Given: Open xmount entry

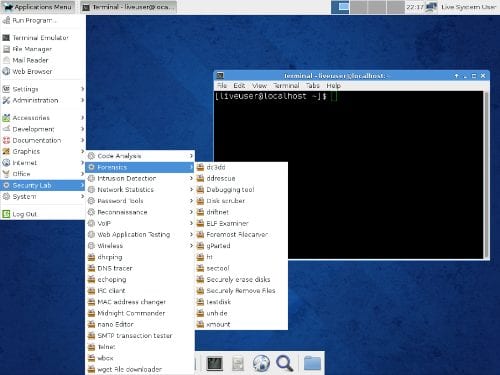Looking at the screenshot, I should coord(241,324).
